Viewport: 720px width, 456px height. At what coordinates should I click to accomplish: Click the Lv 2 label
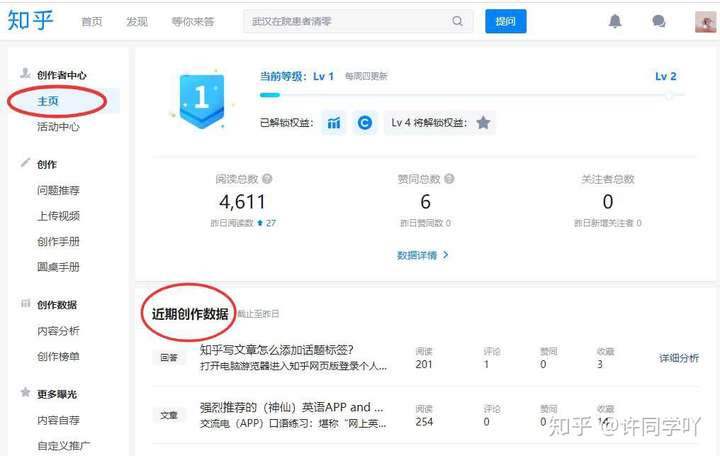click(x=666, y=76)
